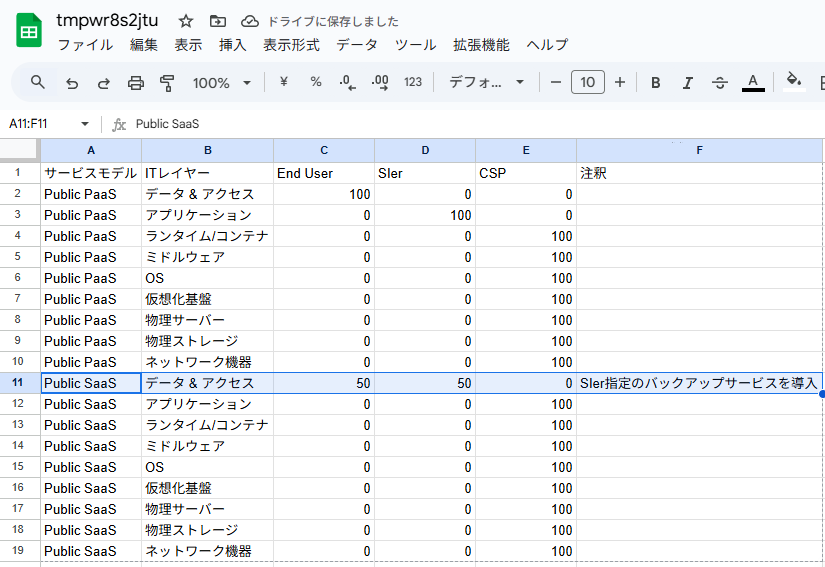Redo the last action
The width and height of the screenshot is (825, 567).
click(x=104, y=83)
